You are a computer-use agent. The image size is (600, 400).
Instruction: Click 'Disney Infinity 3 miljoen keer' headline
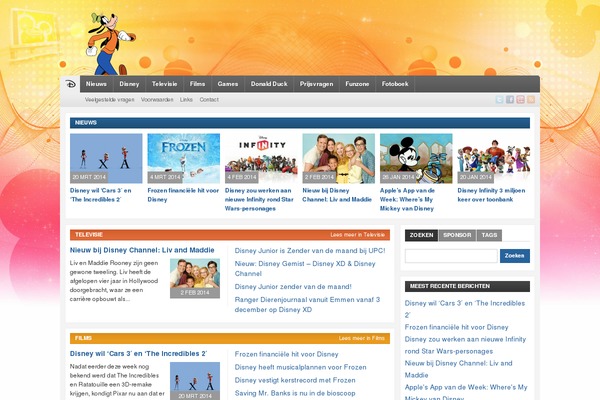[x=491, y=195]
